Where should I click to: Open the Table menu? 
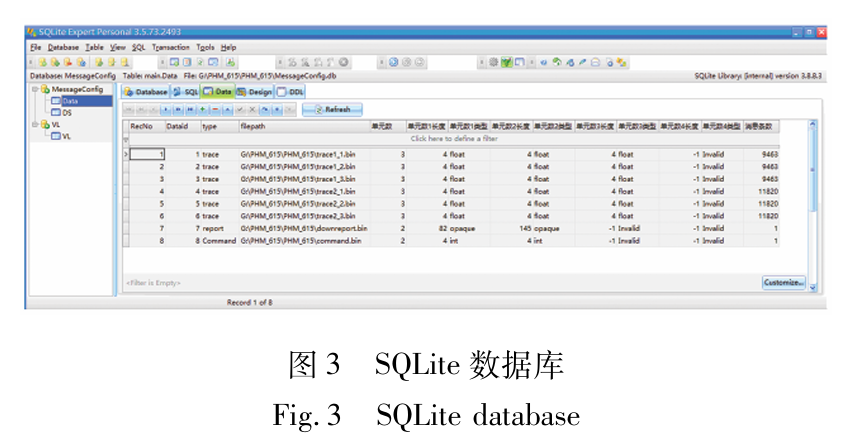coord(94,47)
